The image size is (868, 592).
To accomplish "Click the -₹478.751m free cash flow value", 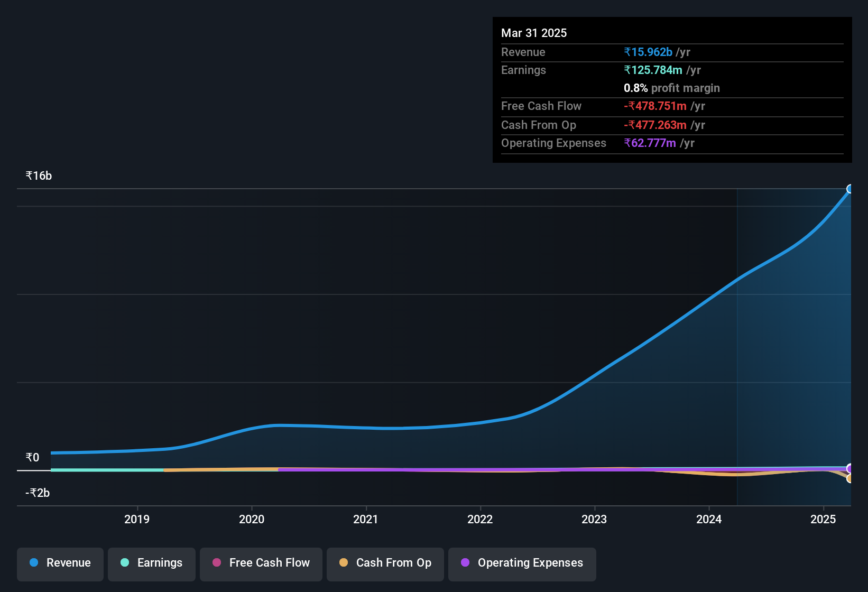I will click(655, 106).
